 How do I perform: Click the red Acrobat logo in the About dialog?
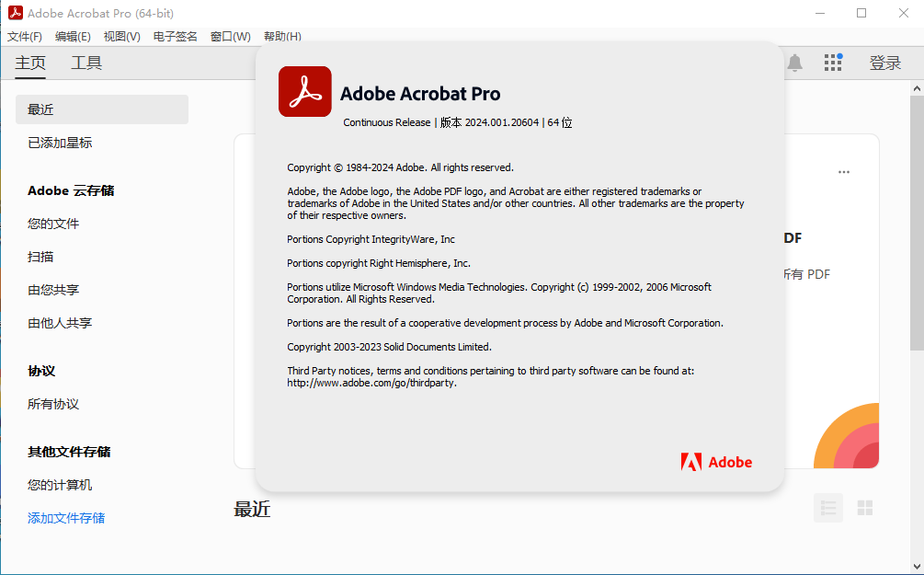304,92
